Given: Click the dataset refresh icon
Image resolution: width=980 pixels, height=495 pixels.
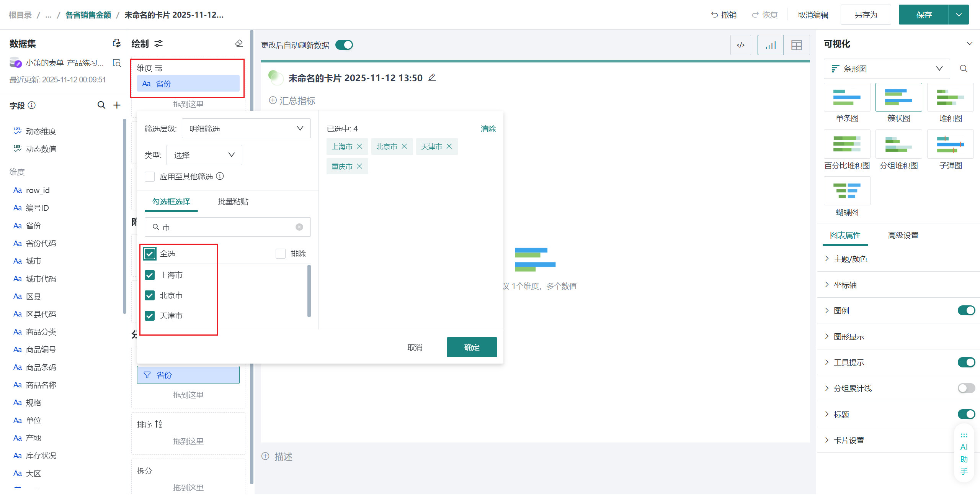Looking at the screenshot, I should [117, 43].
